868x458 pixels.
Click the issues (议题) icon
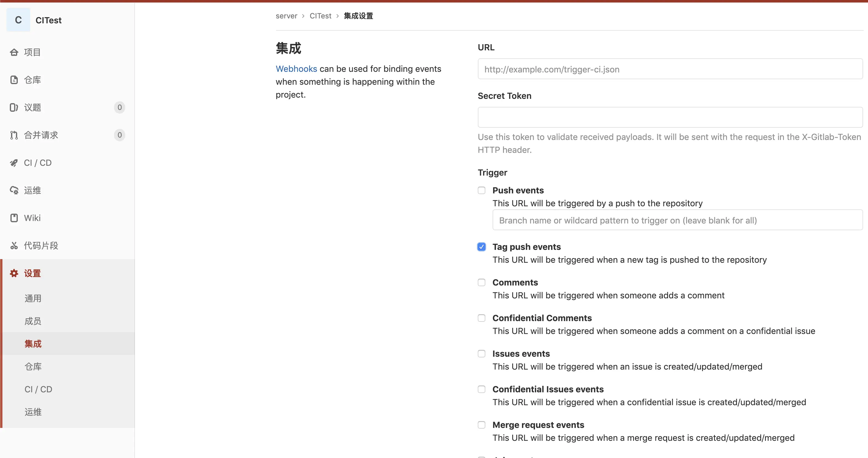[x=14, y=107]
